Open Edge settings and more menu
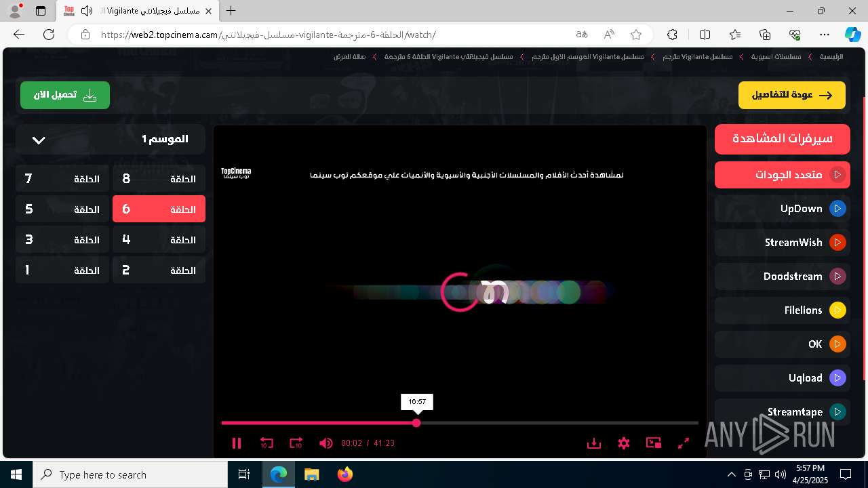This screenshot has height=488, width=868. (825, 35)
